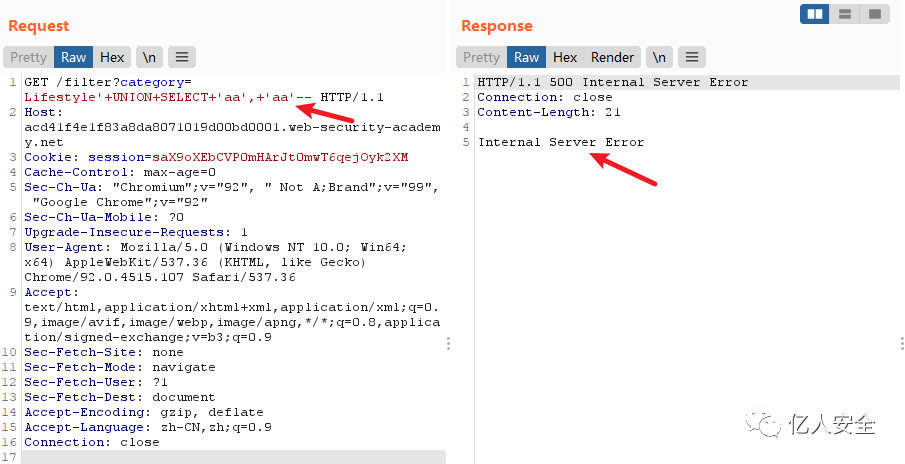Click the Sec-Fetch-Mode: navigate header
This screenshot has width=905, height=464.
click(x=119, y=367)
